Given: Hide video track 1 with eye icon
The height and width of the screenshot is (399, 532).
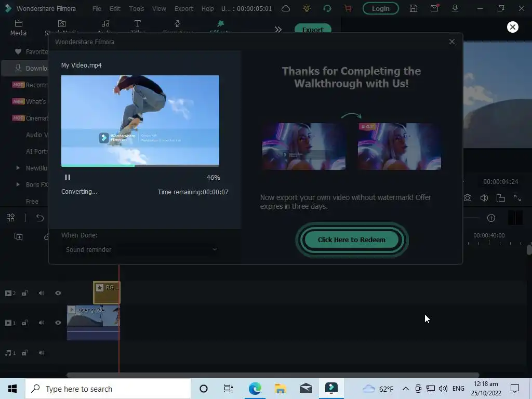Looking at the screenshot, I should (x=58, y=323).
